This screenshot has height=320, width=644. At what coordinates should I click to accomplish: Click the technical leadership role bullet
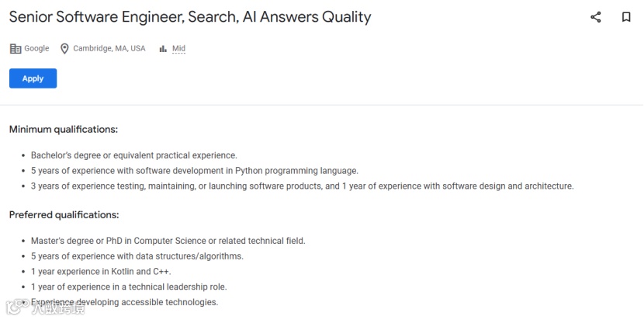click(129, 287)
